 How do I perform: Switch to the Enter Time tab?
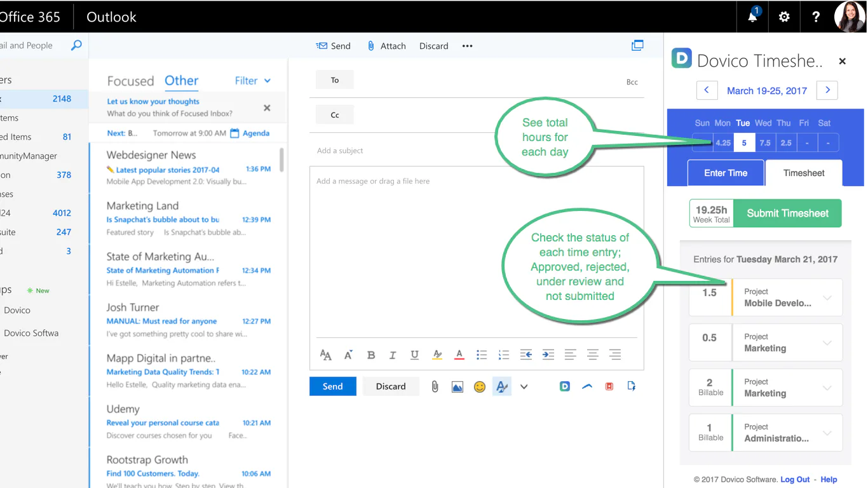click(726, 173)
